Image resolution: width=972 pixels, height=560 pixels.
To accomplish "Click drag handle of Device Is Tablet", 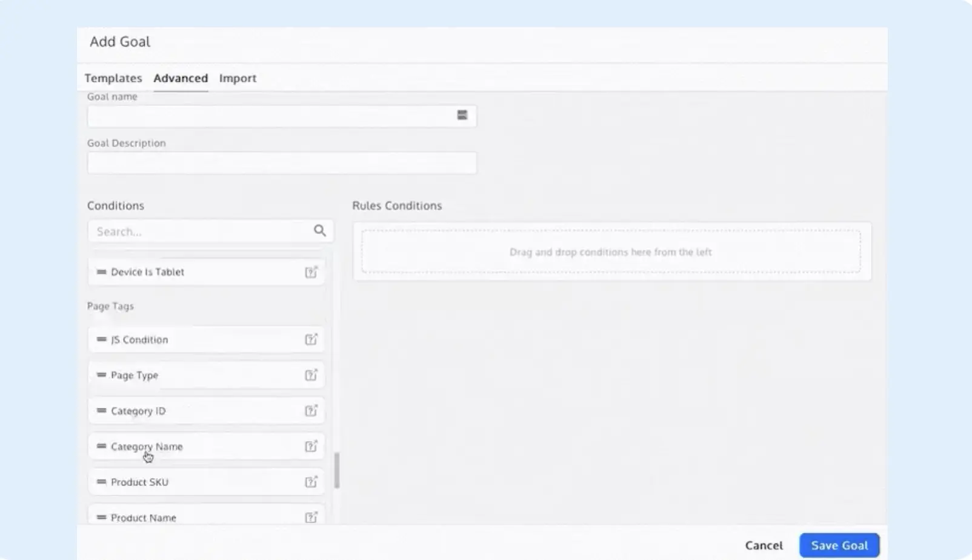I will point(101,272).
